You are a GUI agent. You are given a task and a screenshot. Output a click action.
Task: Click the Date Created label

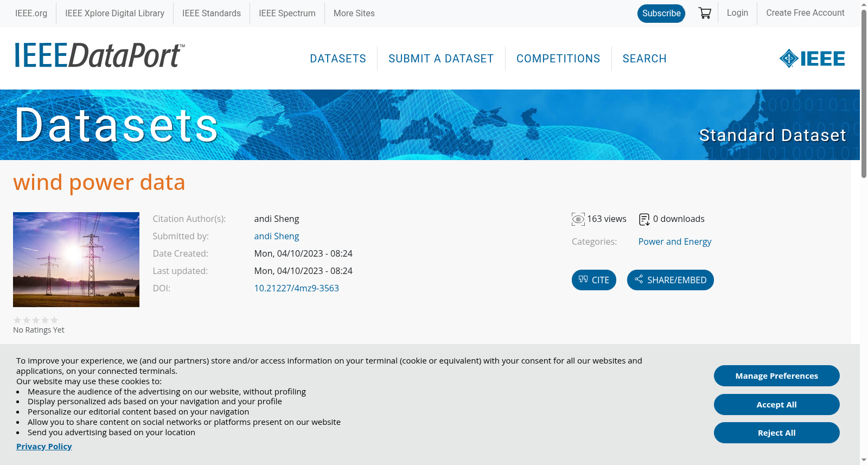[181, 253]
